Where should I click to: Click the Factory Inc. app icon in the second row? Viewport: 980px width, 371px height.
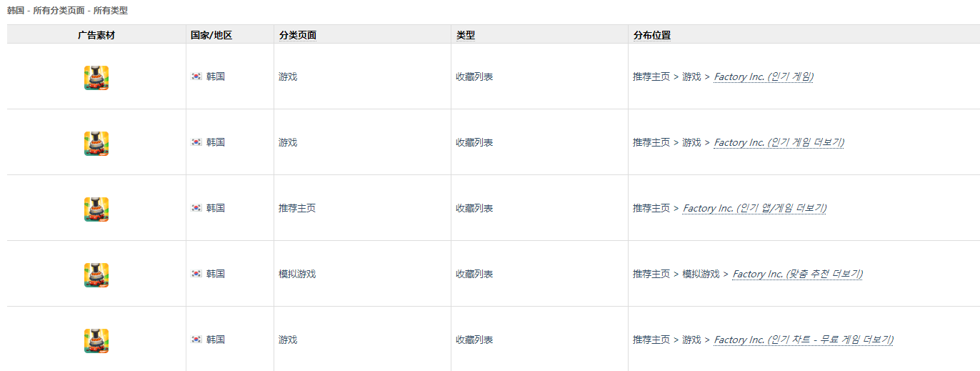tap(96, 143)
